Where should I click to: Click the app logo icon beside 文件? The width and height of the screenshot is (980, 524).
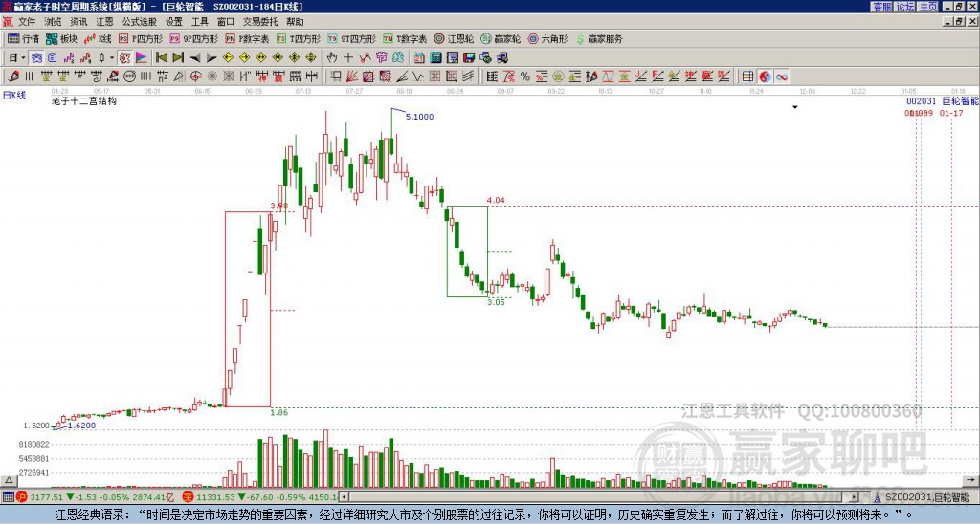click(x=8, y=22)
